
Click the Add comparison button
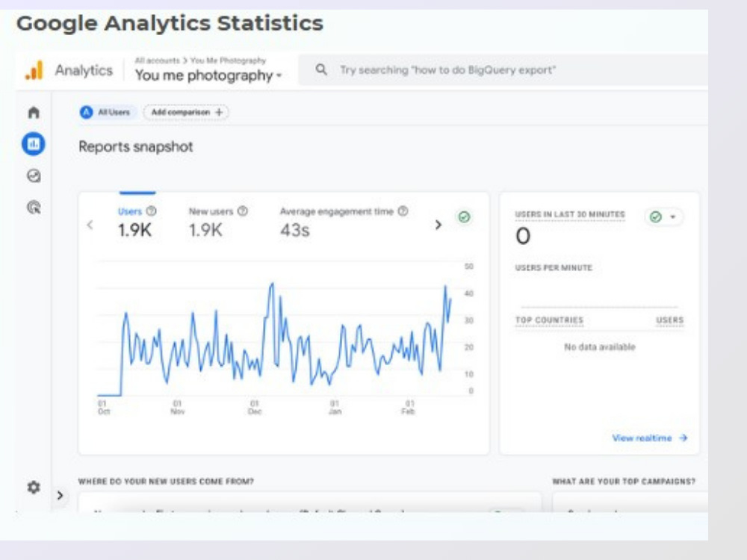point(186,113)
